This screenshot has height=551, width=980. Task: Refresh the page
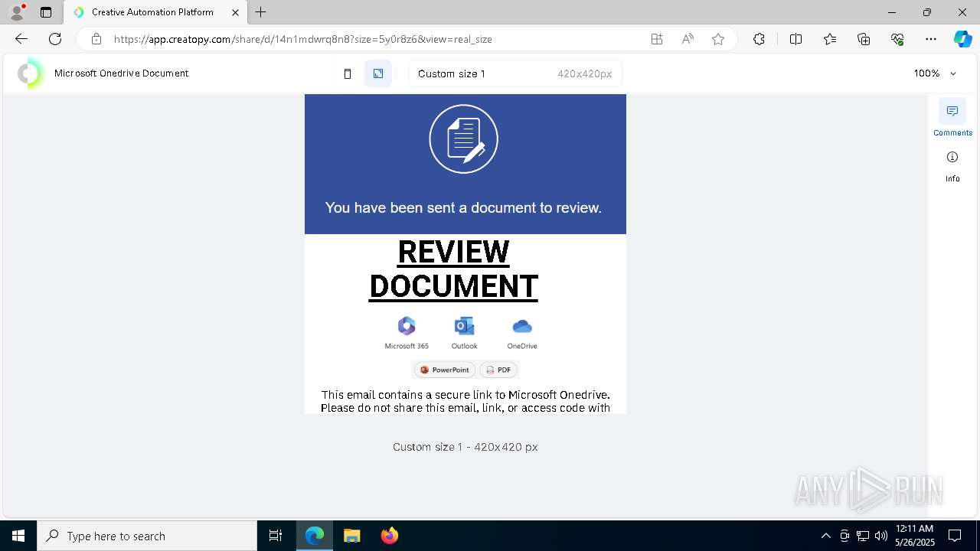point(55,39)
